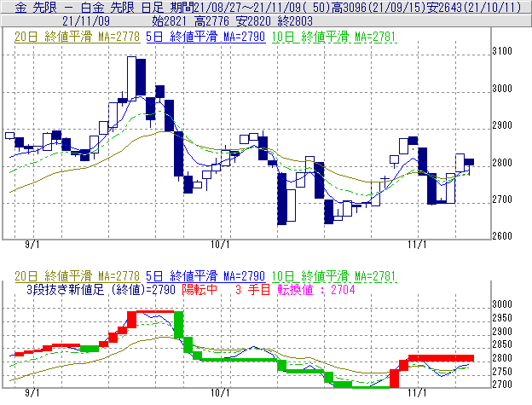Click the tall green block falling from 2975 in lower chart
Image resolution: width=532 pixels, height=405 pixels.
coord(179,325)
